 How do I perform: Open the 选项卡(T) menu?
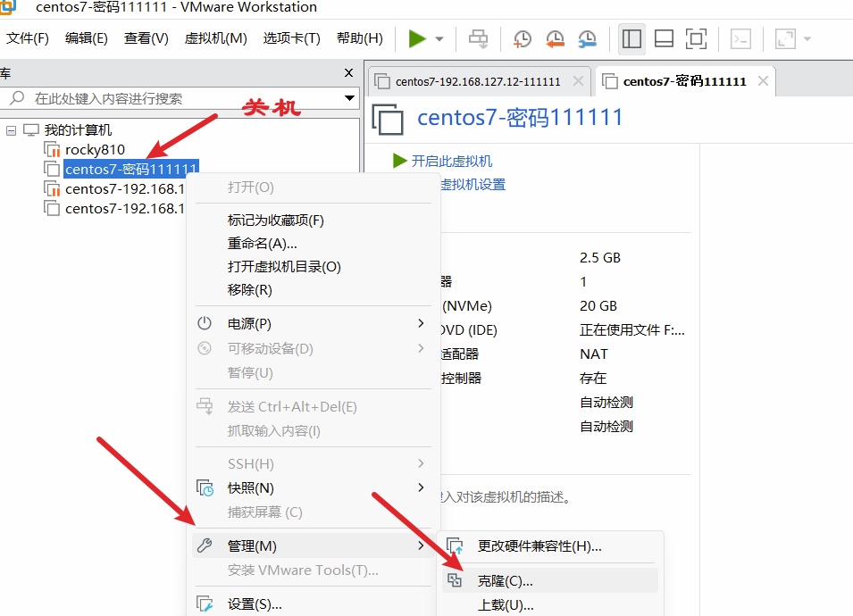tap(291, 38)
